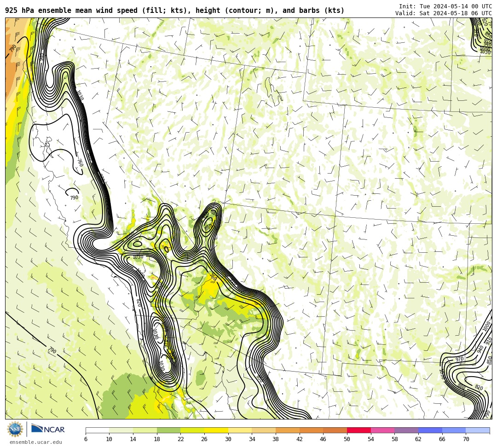Viewport: 497px width, 448px height.
Task: Open the ensemble.ucar.edu link text
Action: [36, 442]
